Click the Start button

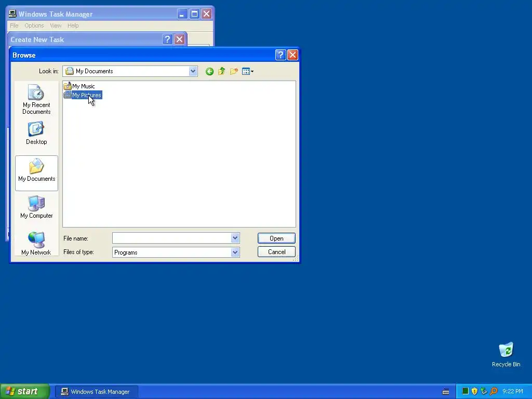pyautogui.click(x=25, y=392)
